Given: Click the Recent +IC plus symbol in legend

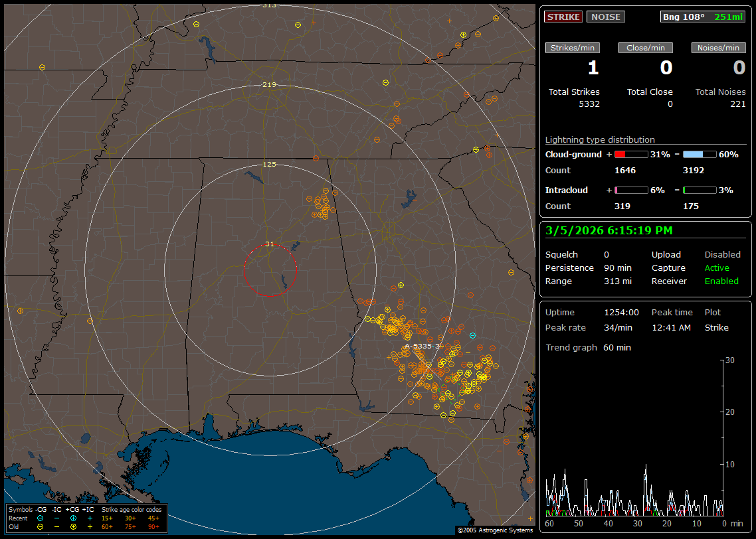Looking at the screenshot, I should click(x=90, y=518).
